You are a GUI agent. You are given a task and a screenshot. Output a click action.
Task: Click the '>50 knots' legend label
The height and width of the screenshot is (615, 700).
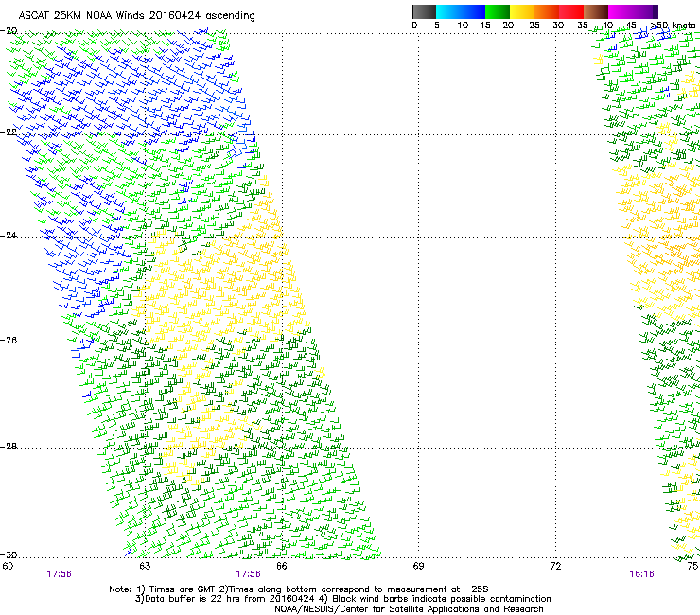pos(673,26)
